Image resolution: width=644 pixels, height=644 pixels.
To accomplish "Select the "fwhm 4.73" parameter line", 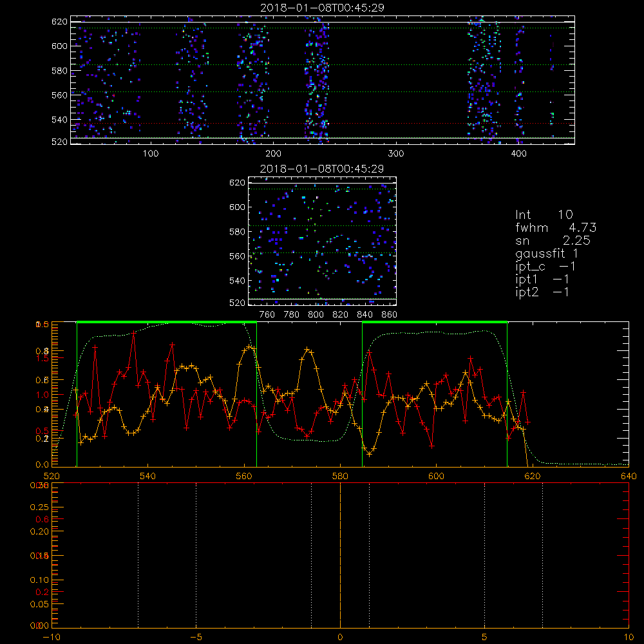I will point(556,227).
